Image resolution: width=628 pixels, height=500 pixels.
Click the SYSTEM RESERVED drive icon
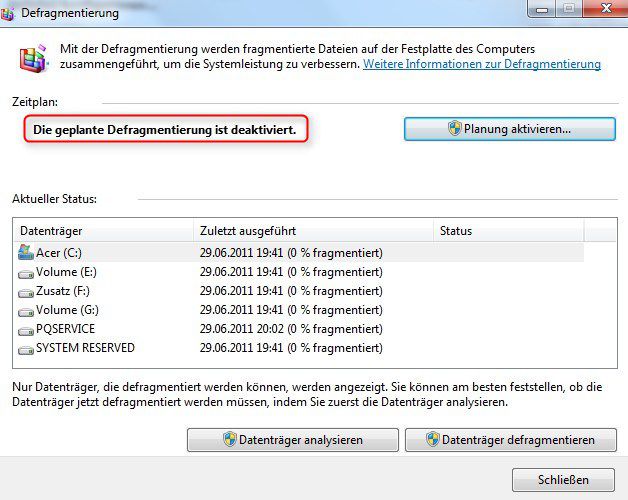click(26, 350)
